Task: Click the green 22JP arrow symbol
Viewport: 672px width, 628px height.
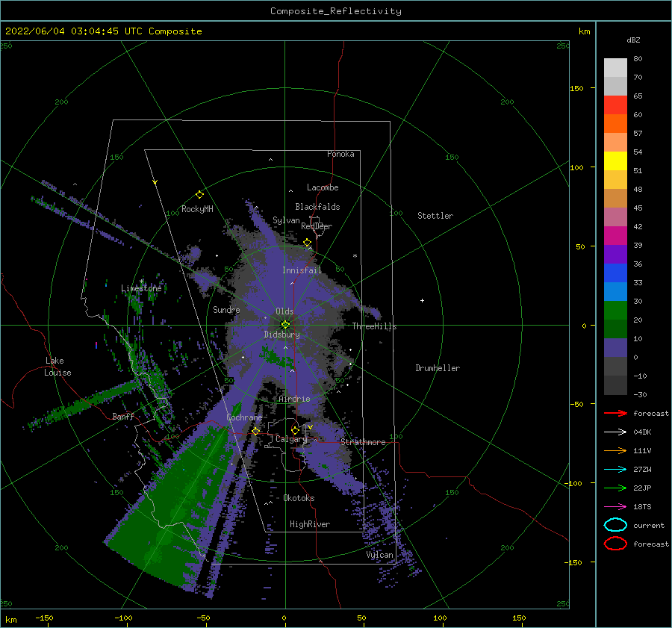Action: pyautogui.click(x=615, y=488)
